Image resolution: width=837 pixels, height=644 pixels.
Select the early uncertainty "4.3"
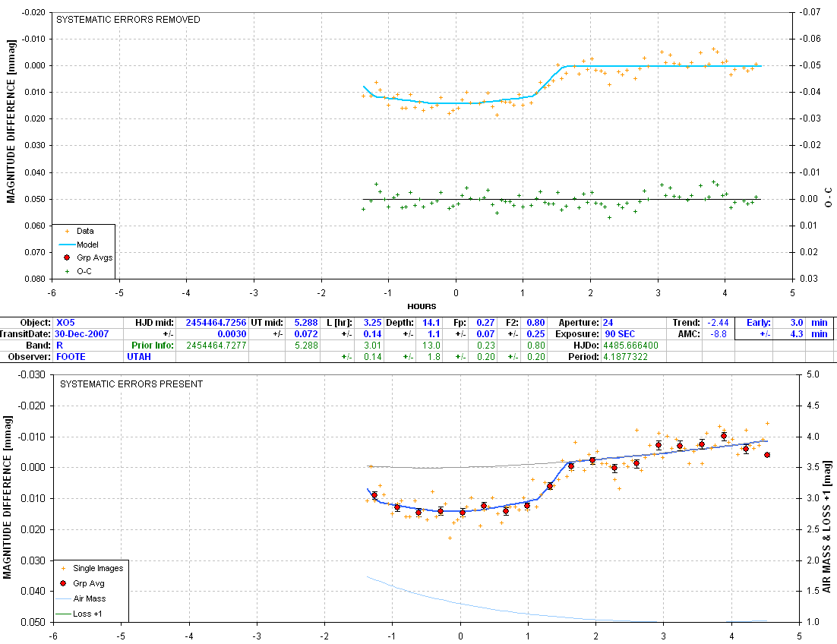797,334
